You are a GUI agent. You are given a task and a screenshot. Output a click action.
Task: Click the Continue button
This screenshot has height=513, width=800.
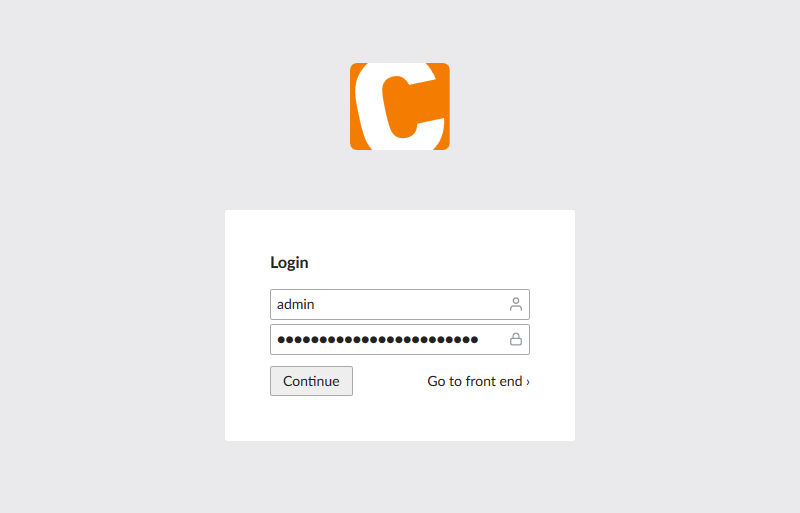pos(311,381)
